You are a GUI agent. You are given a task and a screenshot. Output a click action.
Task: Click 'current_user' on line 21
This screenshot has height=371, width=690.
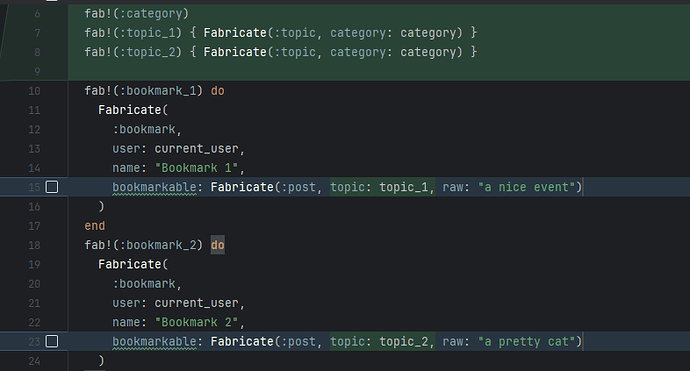[196, 303]
